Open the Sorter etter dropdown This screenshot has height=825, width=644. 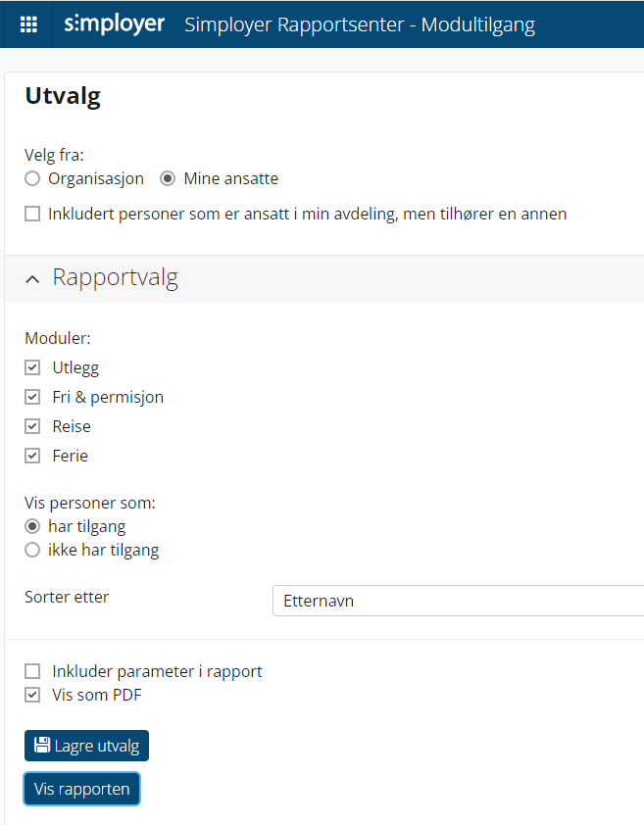click(x=457, y=601)
